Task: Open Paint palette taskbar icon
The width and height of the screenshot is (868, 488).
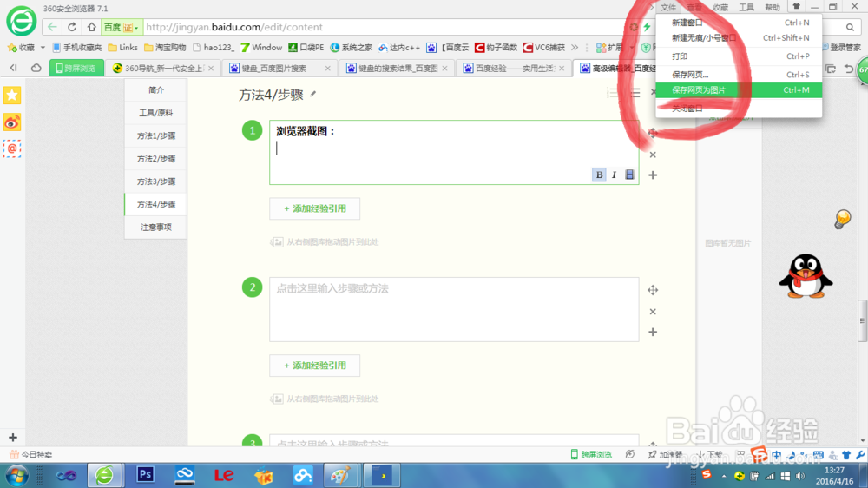Action: (x=340, y=475)
